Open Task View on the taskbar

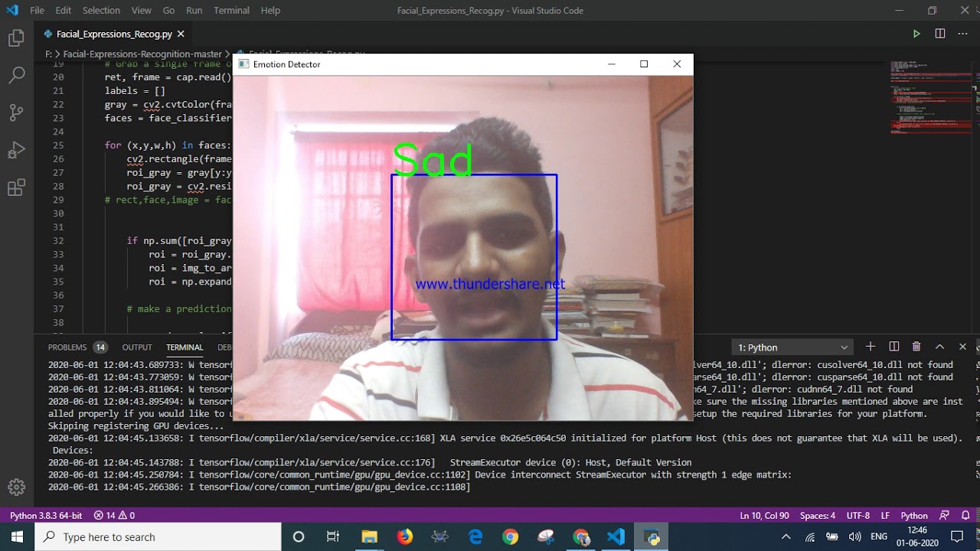(x=333, y=536)
